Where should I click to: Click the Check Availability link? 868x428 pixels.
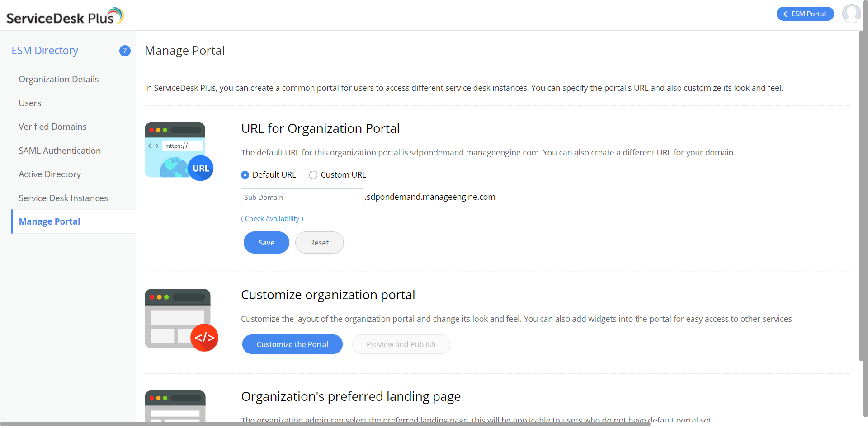pyautogui.click(x=272, y=219)
